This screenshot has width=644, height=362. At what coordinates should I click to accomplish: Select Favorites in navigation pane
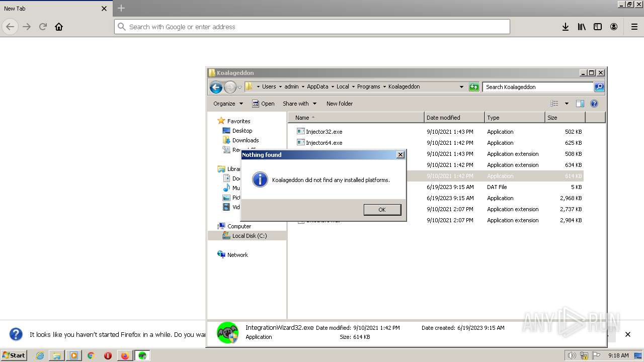[x=238, y=121]
